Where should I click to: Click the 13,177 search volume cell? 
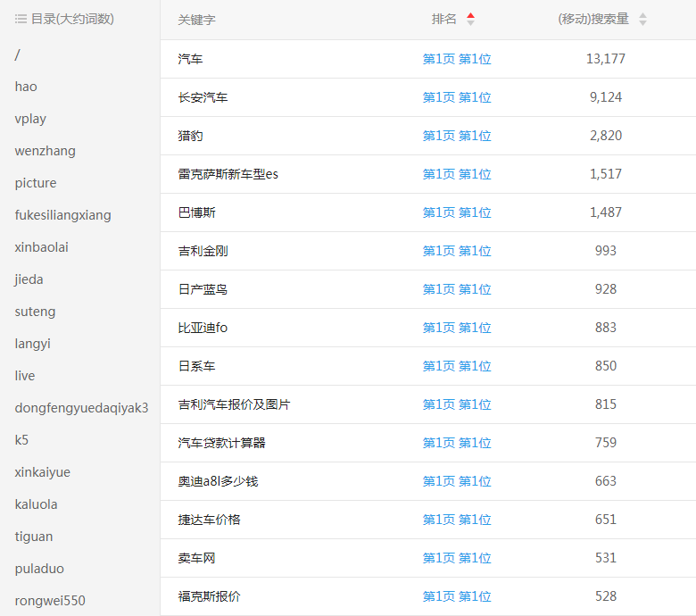(606, 59)
